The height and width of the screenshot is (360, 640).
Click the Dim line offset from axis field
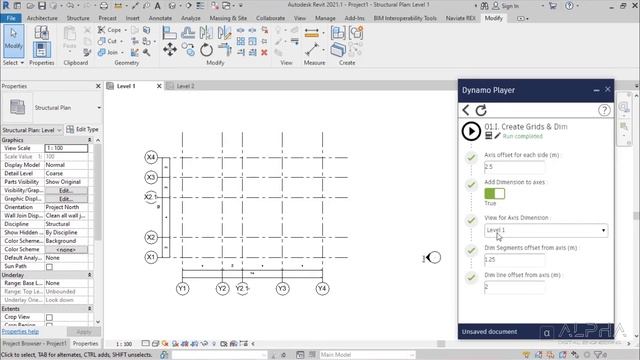pyautogui.click(x=514, y=287)
